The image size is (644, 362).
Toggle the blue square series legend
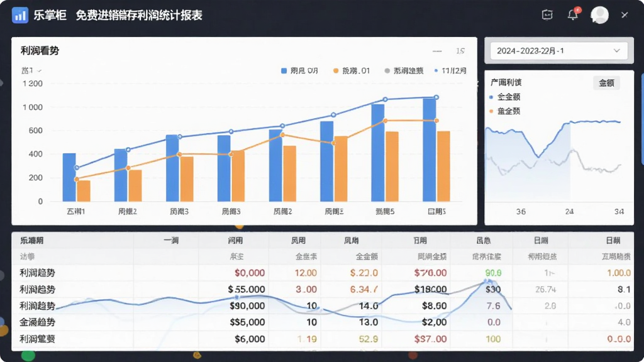pyautogui.click(x=299, y=70)
